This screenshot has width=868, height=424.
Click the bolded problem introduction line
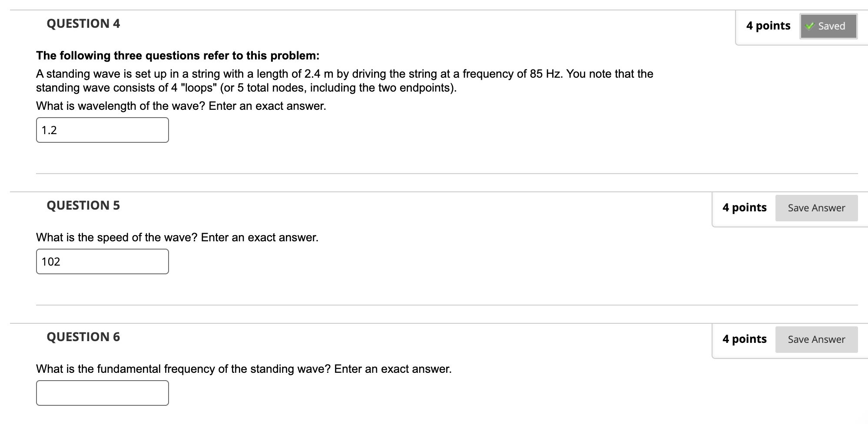click(177, 55)
